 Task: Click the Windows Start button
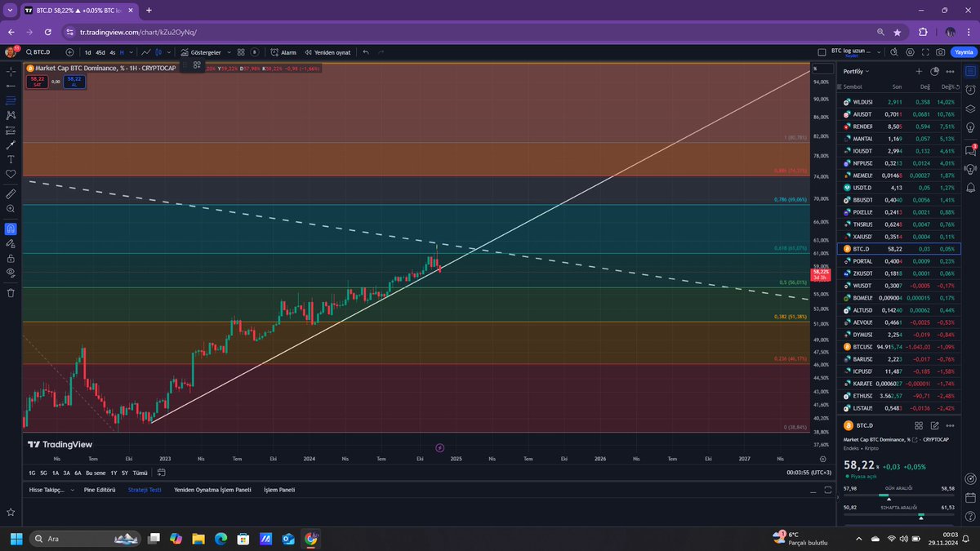16,539
